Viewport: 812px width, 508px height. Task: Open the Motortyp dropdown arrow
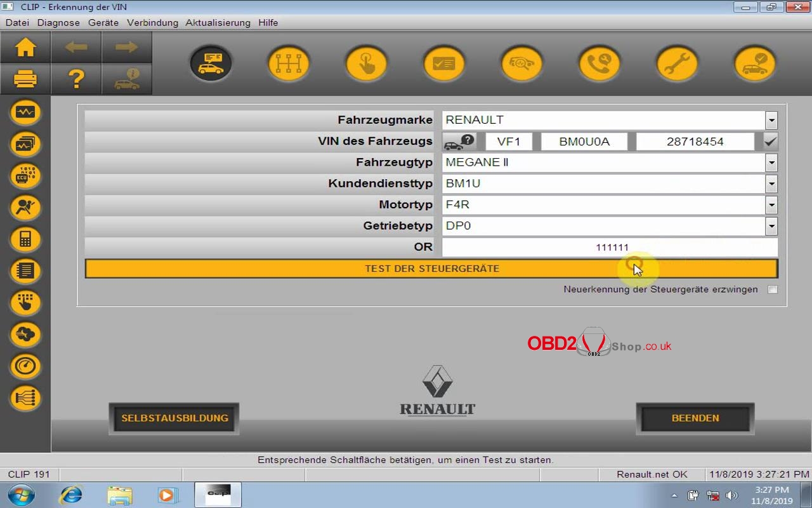(771, 205)
